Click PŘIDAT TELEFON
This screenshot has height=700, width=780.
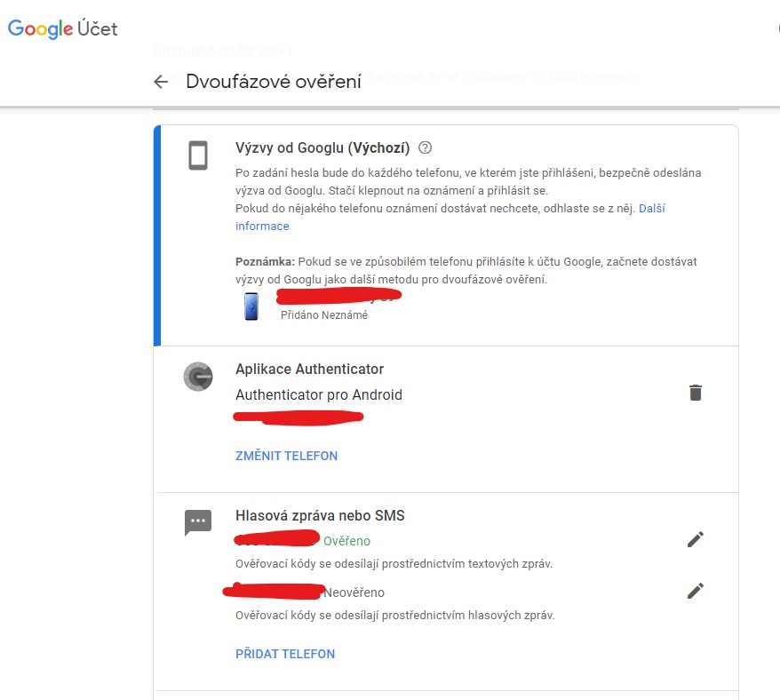286,654
